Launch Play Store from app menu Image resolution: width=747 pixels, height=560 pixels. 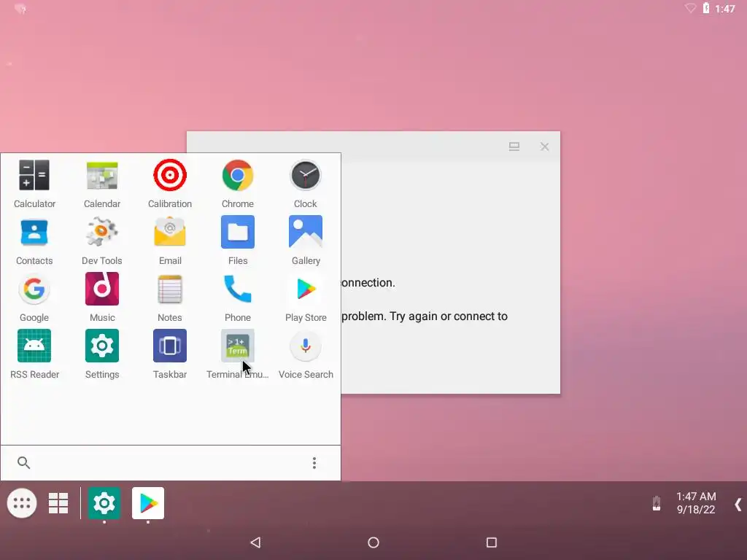306,298
